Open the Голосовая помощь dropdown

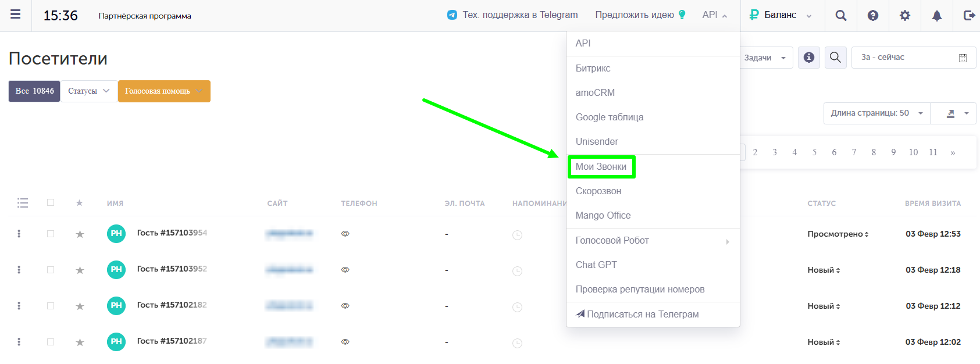click(x=164, y=91)
